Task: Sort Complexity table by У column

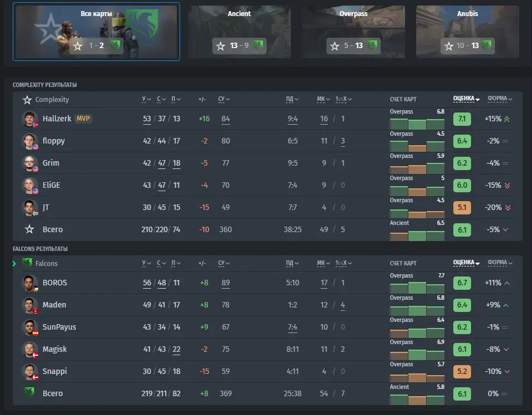Action: [146, 99]
